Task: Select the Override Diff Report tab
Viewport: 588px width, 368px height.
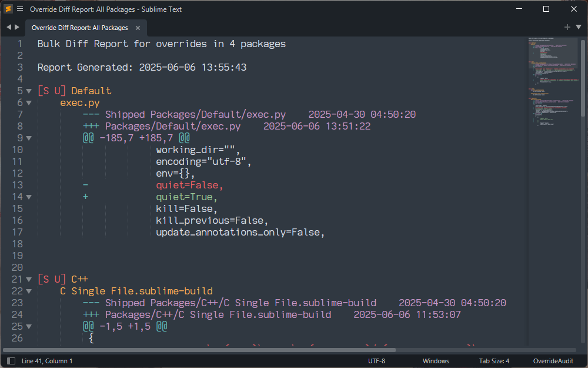Action: [79, 28]
